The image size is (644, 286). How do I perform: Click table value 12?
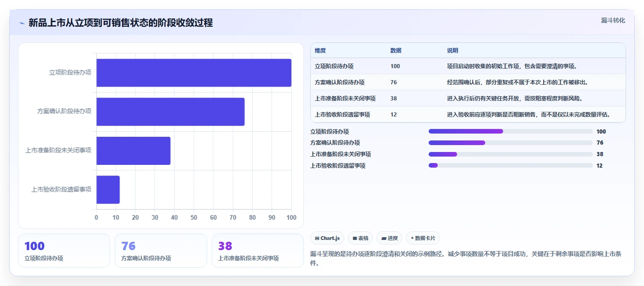point(394,115)
